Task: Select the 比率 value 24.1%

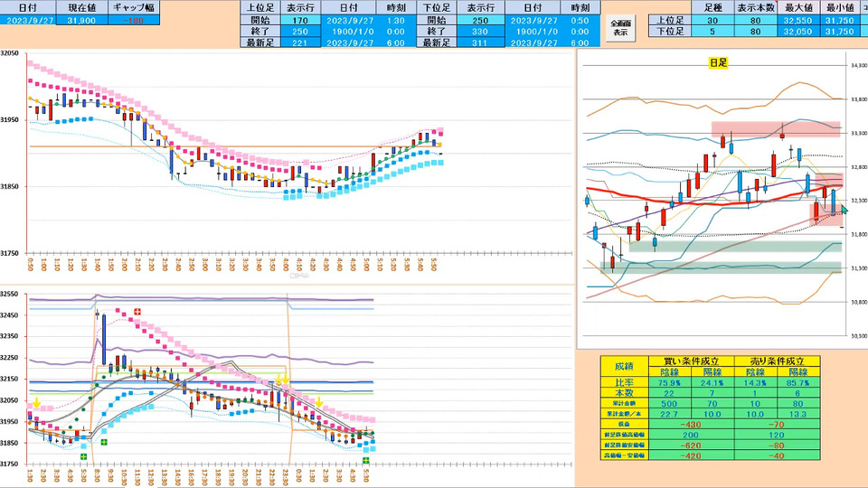Action: (712, 382)
